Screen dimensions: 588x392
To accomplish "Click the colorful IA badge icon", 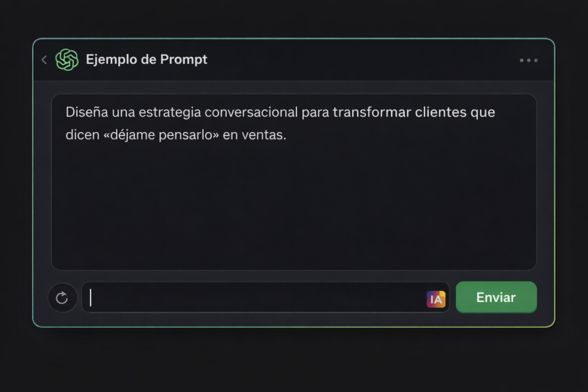I will pos(436,299).
